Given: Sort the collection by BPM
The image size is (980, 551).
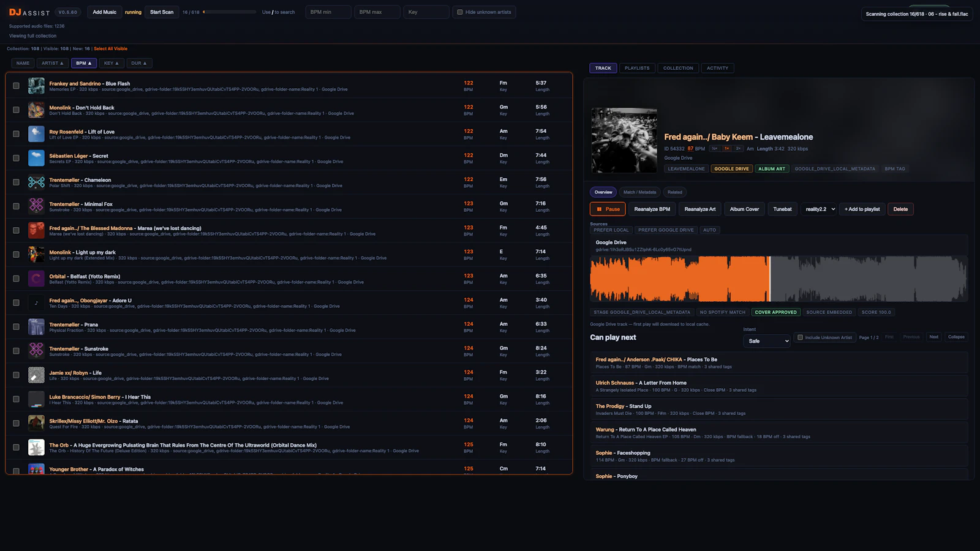Looking at the screenshot, I should (x=84, y=63).
